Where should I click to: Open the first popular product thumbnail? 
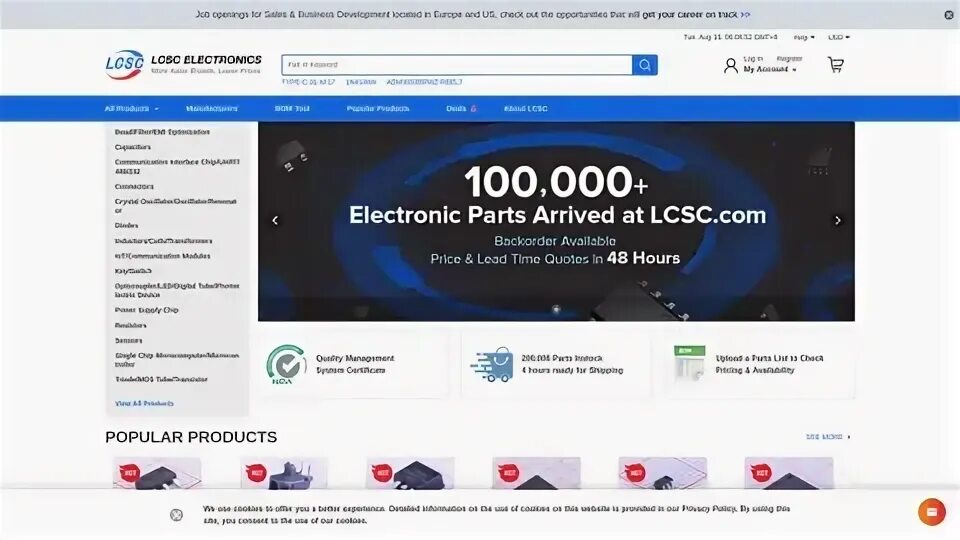coord(157,473)
